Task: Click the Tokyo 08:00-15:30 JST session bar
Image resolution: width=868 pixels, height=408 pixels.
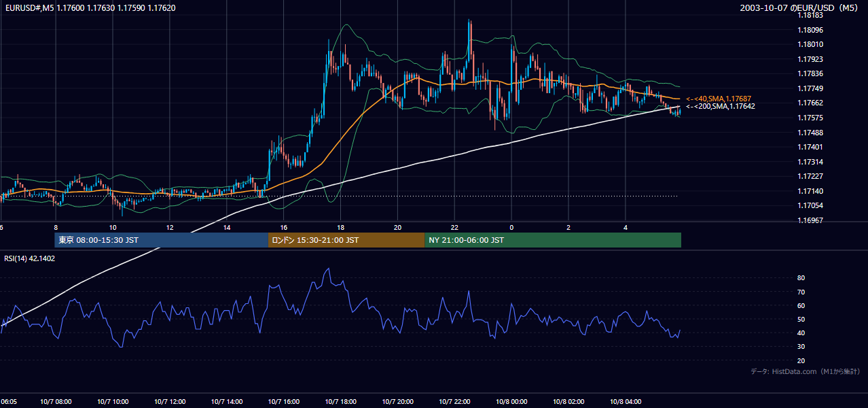Action: pos(162,240)
